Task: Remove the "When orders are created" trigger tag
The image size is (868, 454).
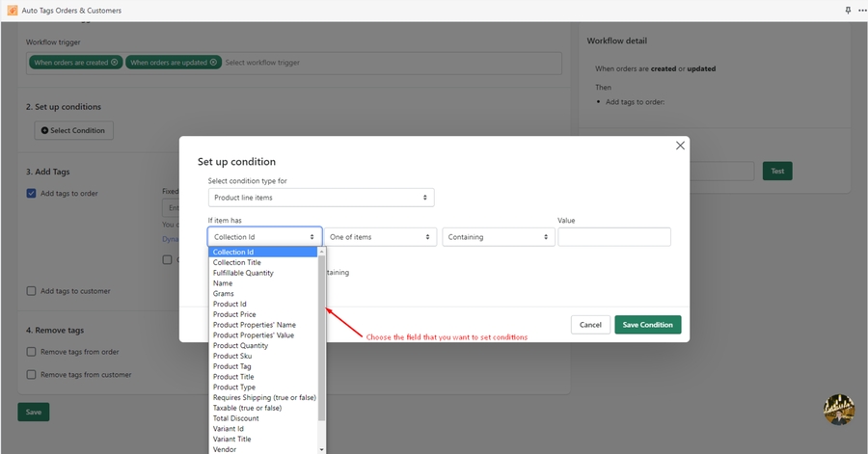Action: (115, 63)
